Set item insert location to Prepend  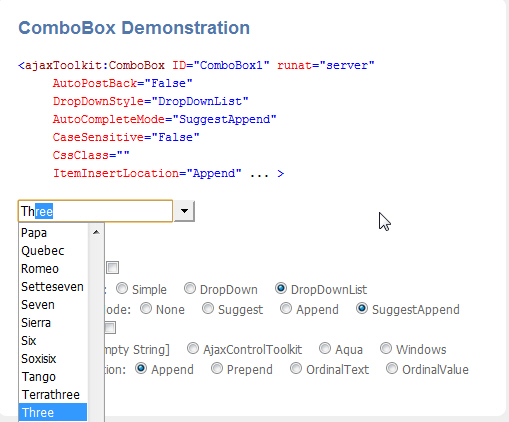tap(217, 368)
